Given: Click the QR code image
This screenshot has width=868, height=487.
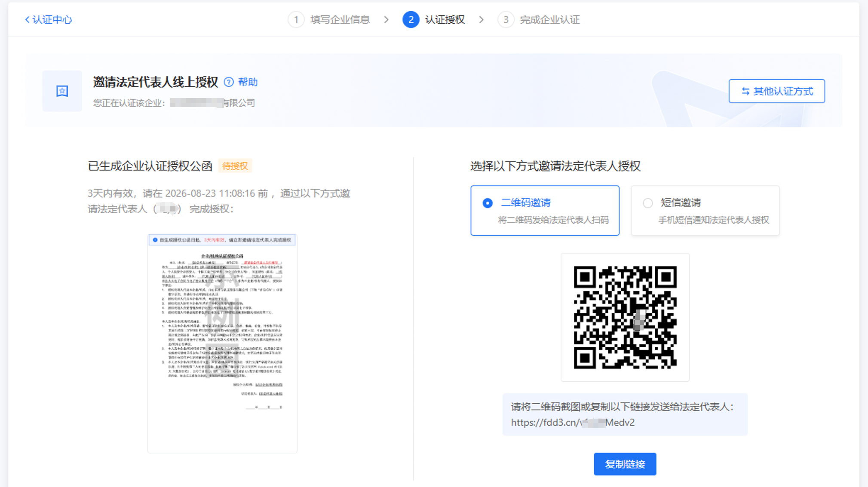Looking at the screenshot, I should pos(625,317).
